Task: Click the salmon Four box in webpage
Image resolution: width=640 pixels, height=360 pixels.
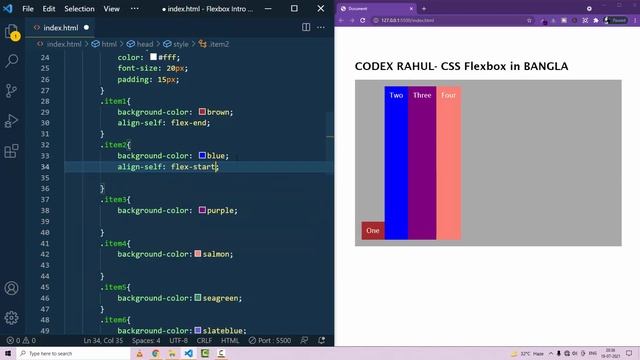Action: coord(448,163)
